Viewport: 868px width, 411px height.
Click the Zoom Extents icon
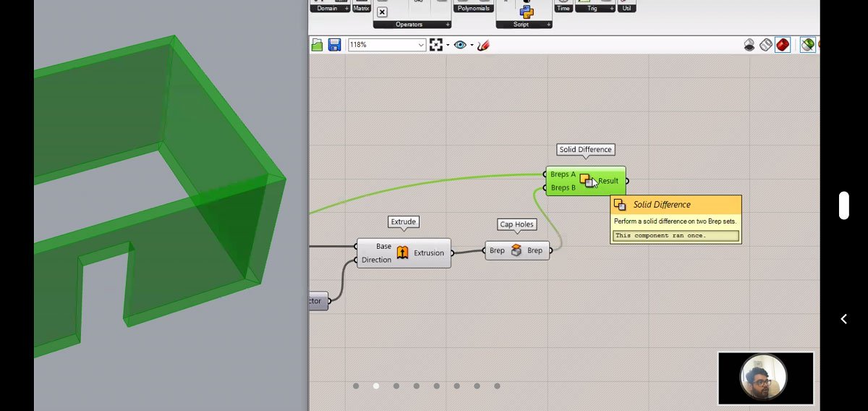(x=435, y=45)
